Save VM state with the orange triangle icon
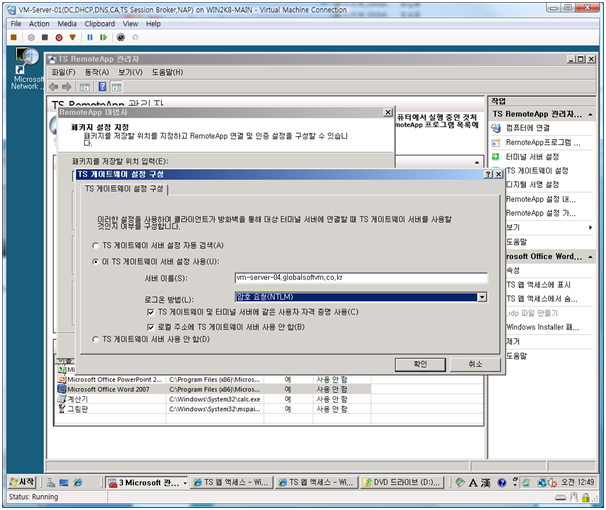Screen dimensions: 606x510 [73, 37]
